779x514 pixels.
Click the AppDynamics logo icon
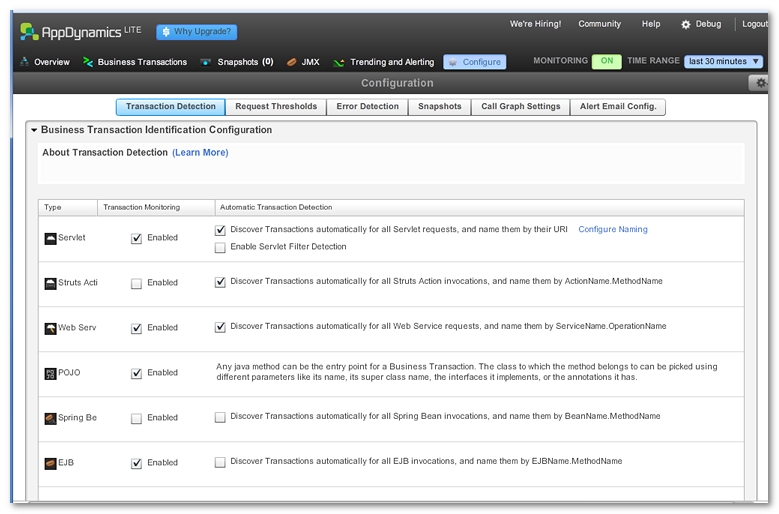[29, 32]
